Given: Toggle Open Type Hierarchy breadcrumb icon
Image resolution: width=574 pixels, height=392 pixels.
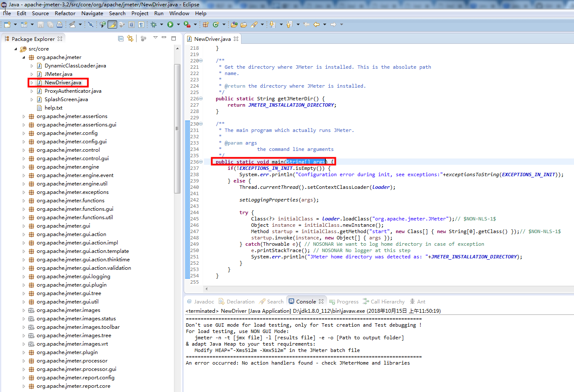Looking at the screenshot, I should pos(102,24).
